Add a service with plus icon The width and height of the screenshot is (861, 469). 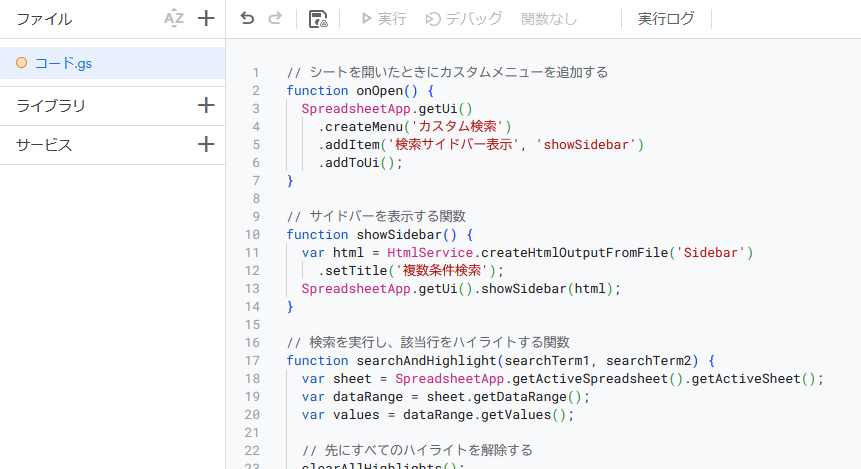(x=206, y=144)
